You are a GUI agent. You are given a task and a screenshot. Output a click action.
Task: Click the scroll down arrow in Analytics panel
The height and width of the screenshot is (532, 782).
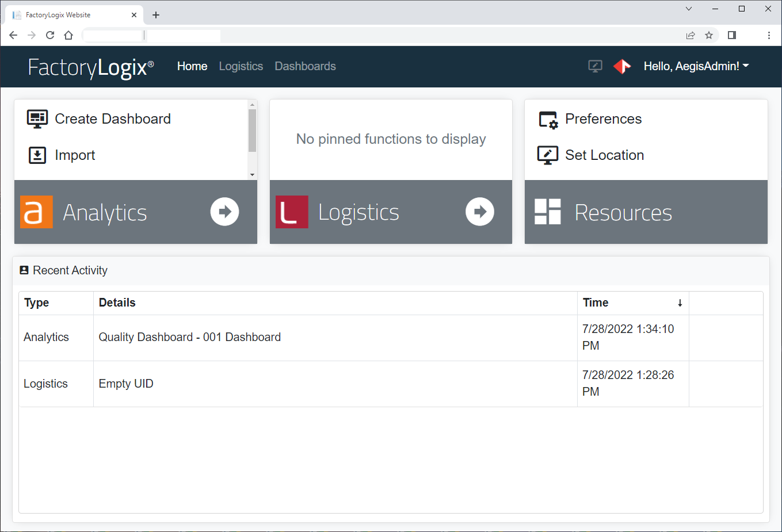click(252, 175)
